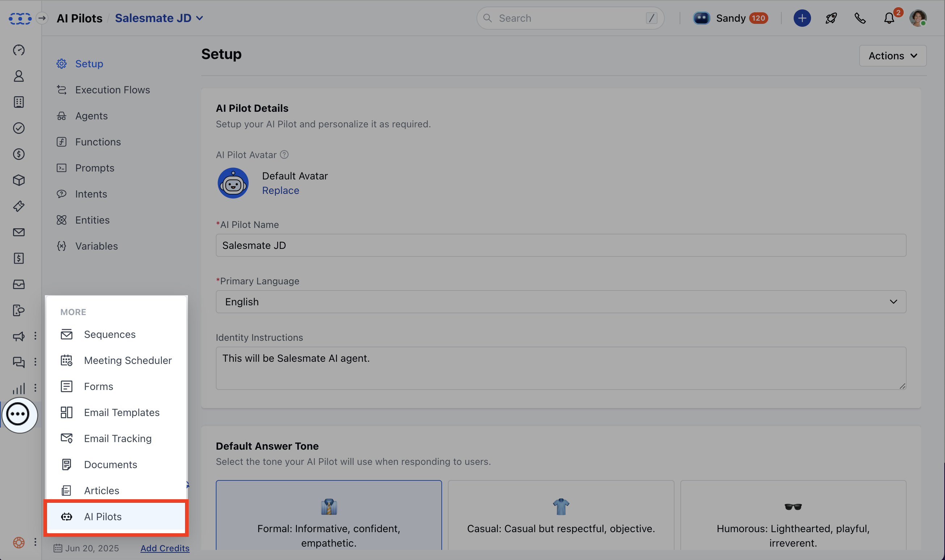Open the Primary Language English dropdown
This screenshot has height=560, width=945.
click(x=561, y=302)
